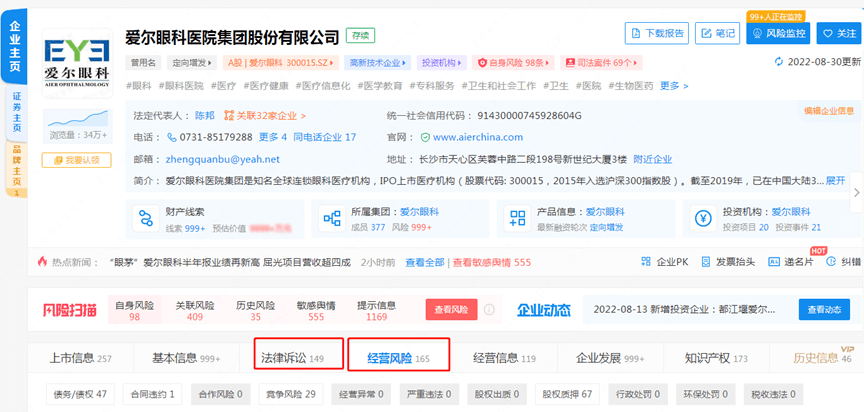The width and height of the screenshot is (864, 412).
Task: Click the 爱尔眼科 company logo
Action: point(77,63)
